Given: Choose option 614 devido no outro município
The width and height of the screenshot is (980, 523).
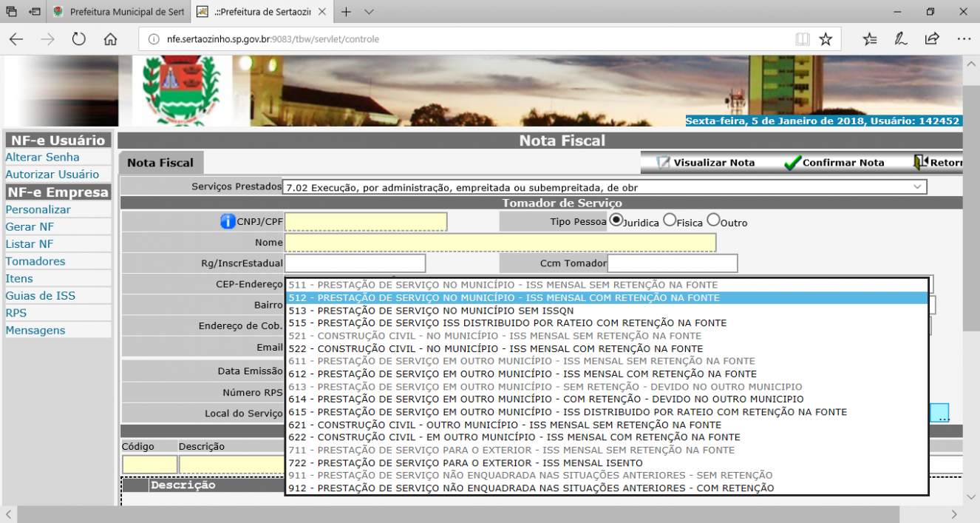Looking at the screenshot, I should [x=606, y=399].
